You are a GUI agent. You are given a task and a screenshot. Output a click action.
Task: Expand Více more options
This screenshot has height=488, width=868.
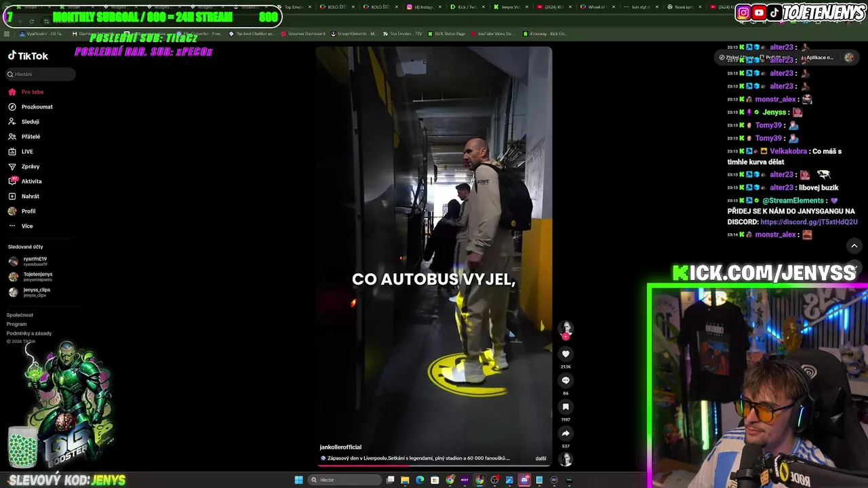coord(27,226)
